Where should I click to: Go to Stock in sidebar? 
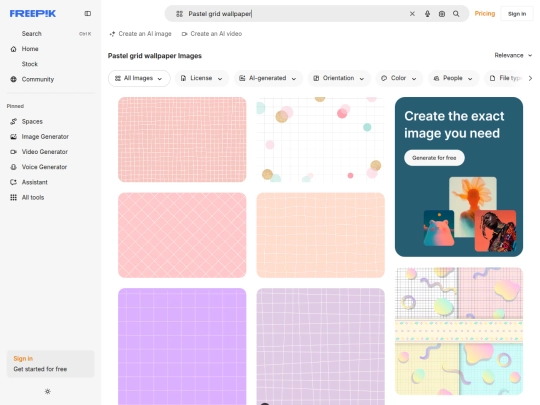click(x=30, y=64)
